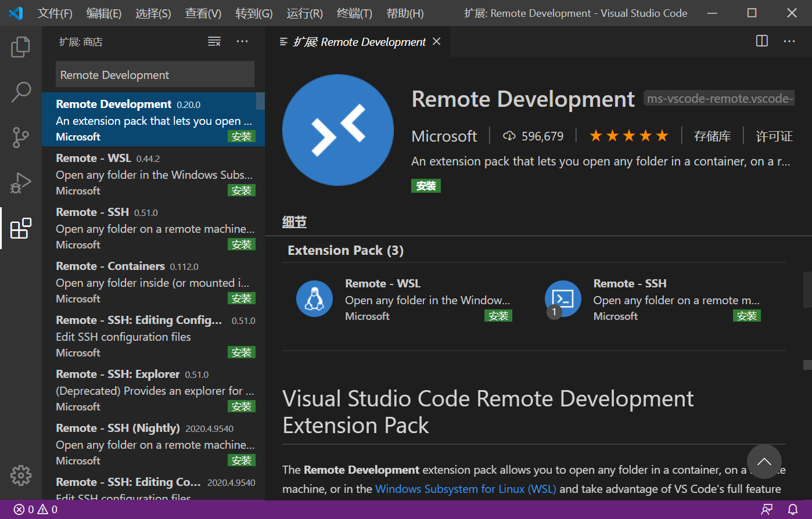Image resolution: width=812 pixels, height=519 pixels.
Task: Open the 运行(R) menu
Action: tap(305, 13)
